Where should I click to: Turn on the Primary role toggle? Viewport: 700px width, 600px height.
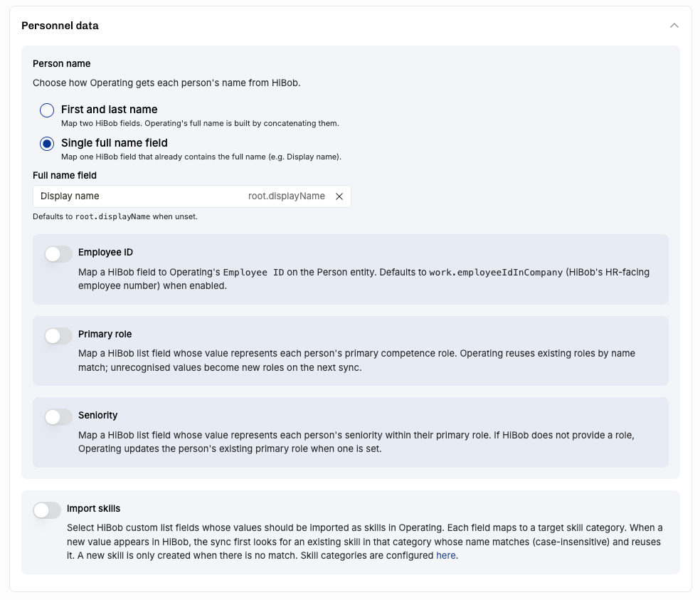[58, 336]
